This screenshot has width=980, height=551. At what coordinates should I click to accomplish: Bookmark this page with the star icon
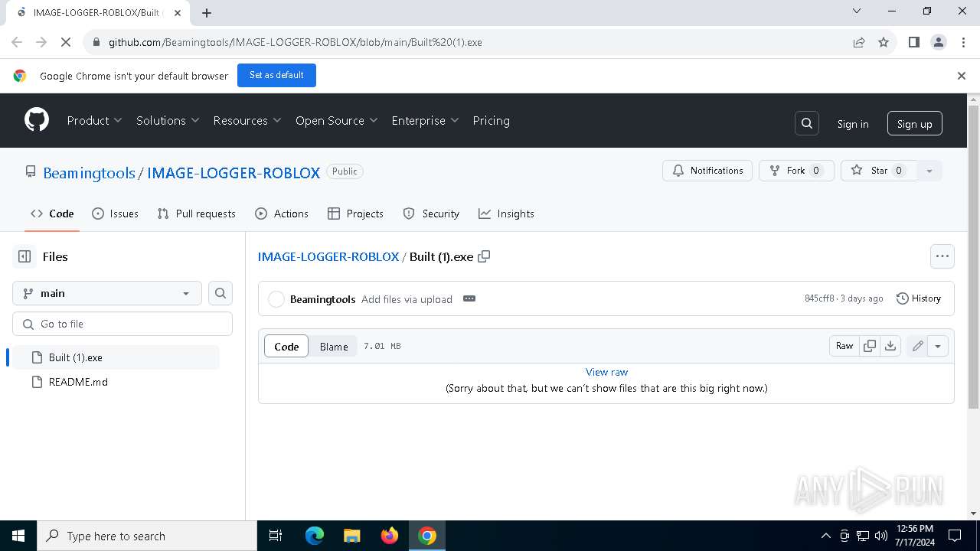pos(884,42)
